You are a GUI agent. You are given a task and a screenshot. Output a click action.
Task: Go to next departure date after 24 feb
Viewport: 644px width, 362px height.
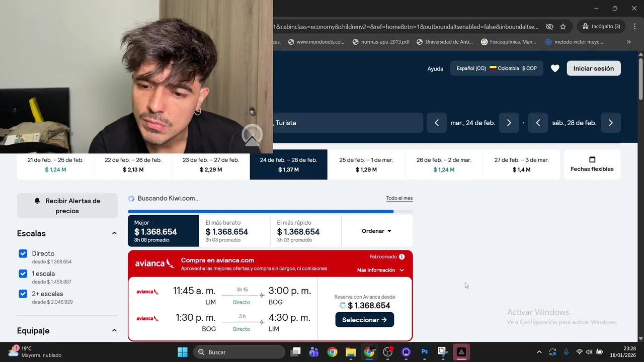coord(509,123)
